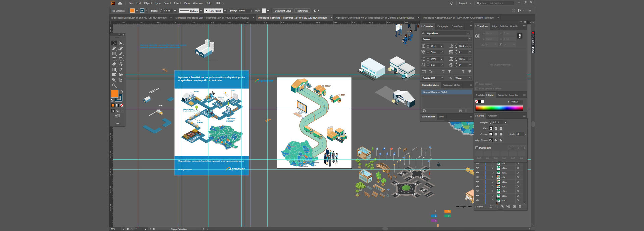Open the Effect menu
The height and width of the screenshot is (231, 644).
coord(177,3)
